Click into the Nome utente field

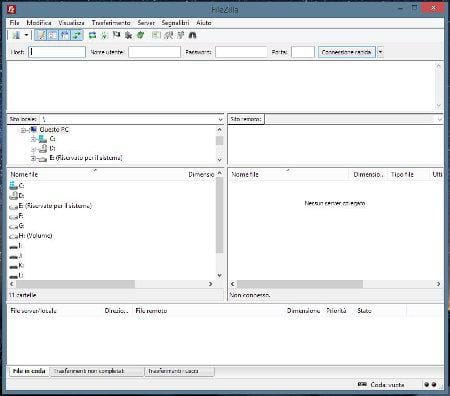tap(154, 52)
